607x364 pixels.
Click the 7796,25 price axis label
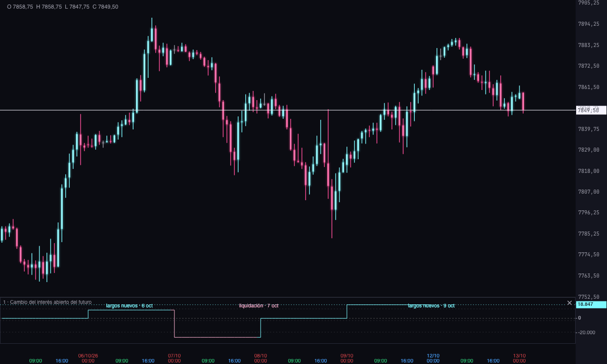(x=589, y=213)
